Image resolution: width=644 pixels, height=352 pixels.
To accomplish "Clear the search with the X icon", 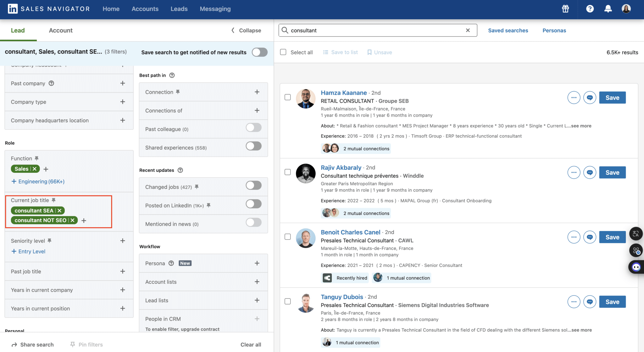I will click(x=468, y=30).
